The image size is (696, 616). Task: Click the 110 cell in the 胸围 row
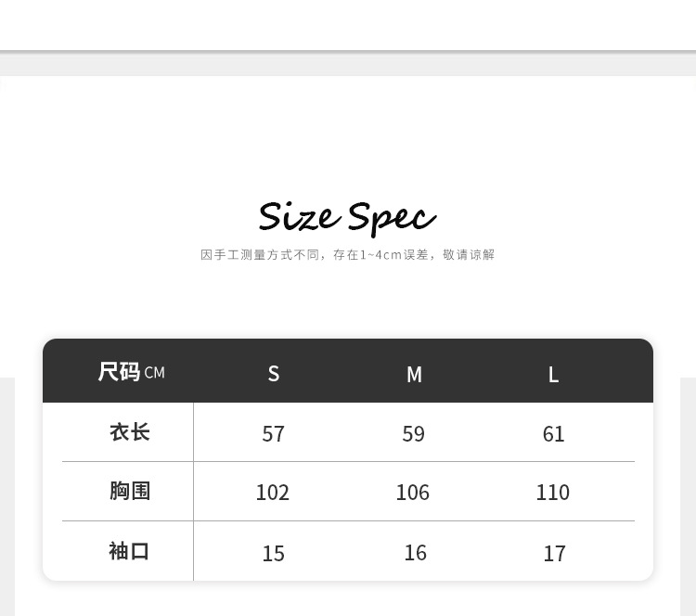(553, 493)
